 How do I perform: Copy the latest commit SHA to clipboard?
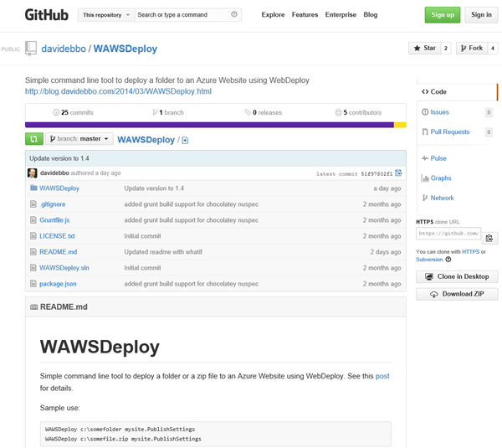(399, 173)
